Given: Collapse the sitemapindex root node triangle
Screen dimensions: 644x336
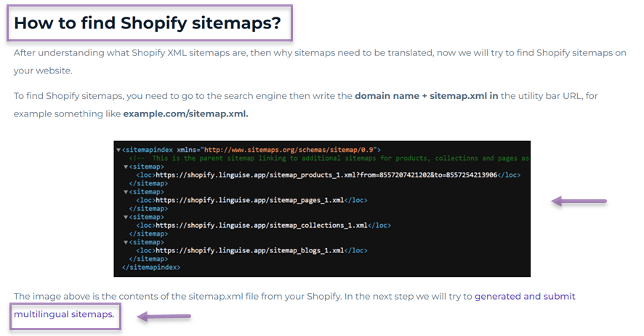Looking at the screenshot, I should pyautogui.click(x=118, y=150).
